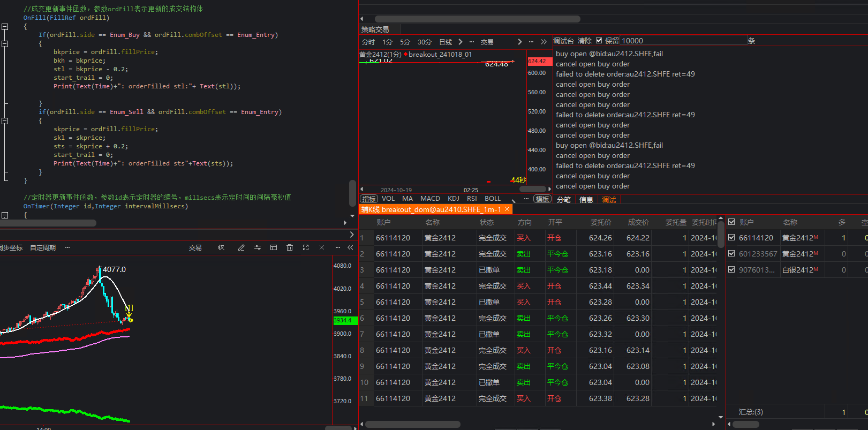
Task: Collapse the OnTimer function fold marker
Action: click(x=5, y=215)
